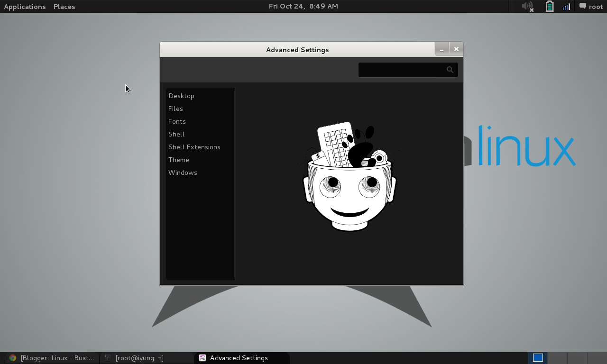Open the clock calendar in top bar
This screenshot has width=607, height=364.
(303, 6)
